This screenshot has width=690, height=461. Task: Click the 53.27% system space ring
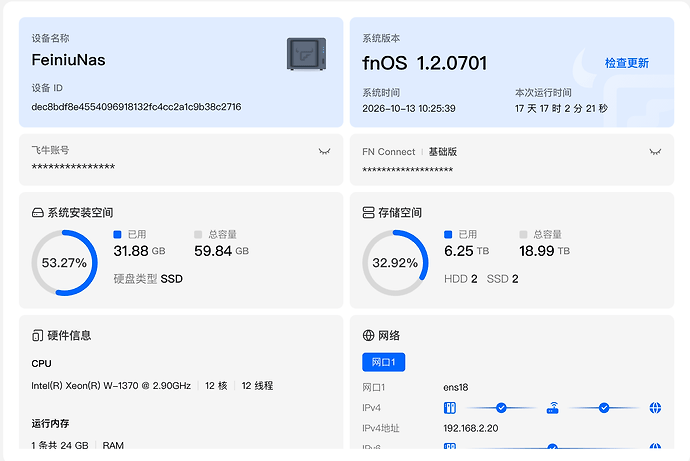point(64,263)
